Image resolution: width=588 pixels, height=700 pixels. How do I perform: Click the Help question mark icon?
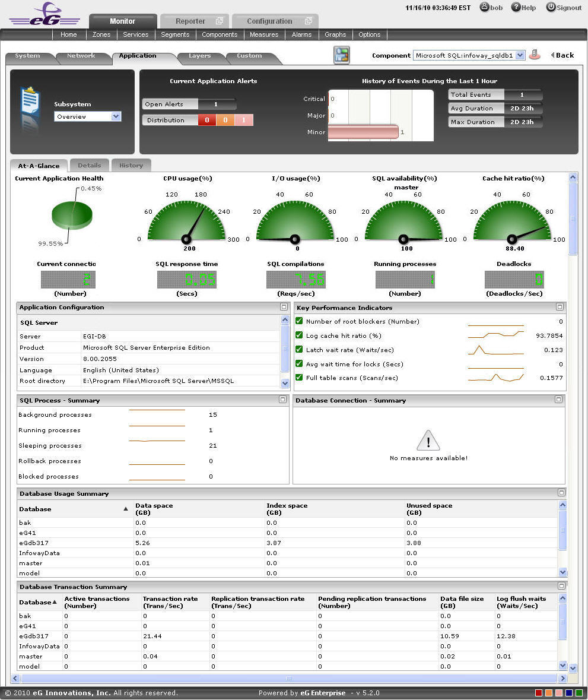tap(516, 7)
